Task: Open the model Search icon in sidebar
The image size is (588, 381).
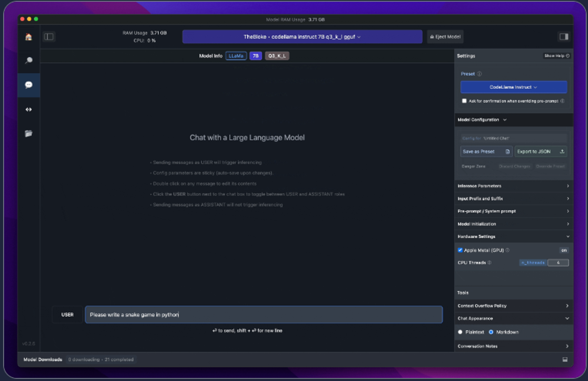Action: (x=29, y=61)
